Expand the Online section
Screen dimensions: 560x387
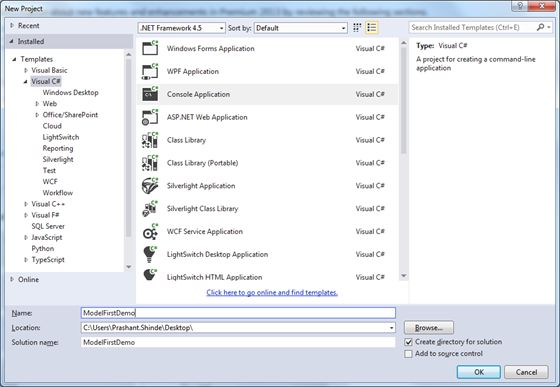click(x=12, y=279)
